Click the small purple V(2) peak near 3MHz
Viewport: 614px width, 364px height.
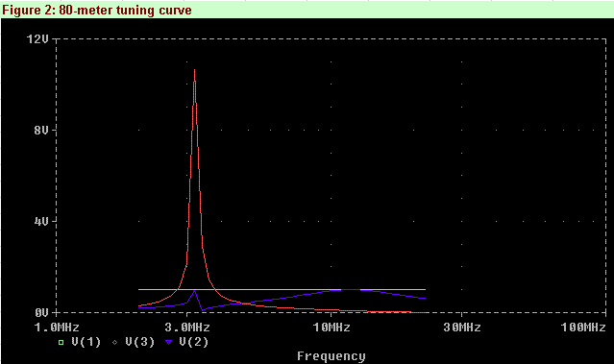coord(195,291)
